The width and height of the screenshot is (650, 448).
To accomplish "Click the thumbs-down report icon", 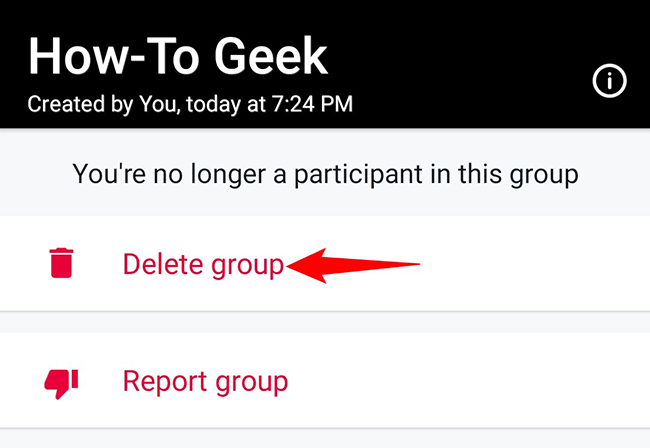I will (x=62, y=381).
